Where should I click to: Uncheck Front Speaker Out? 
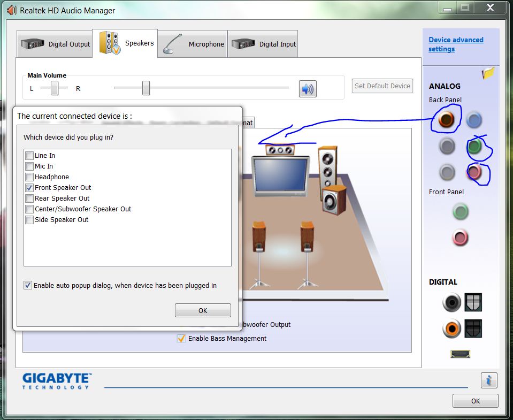coord(29,187)
